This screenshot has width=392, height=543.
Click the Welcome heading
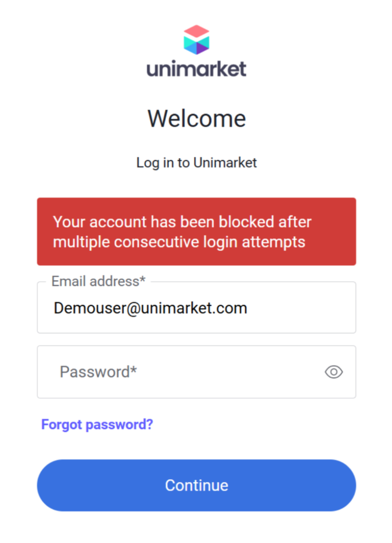(x=196, y=119)
